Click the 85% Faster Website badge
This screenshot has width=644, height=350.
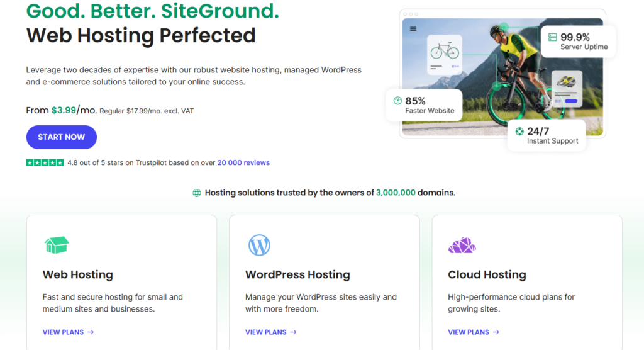425,105
